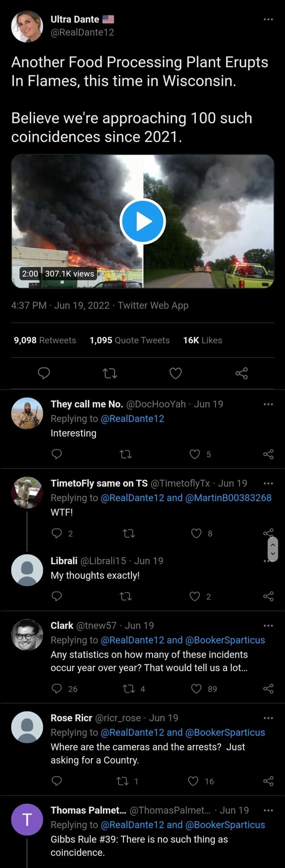Open more options on Clark's reply

pyautogui.click(x=268, y=626)
